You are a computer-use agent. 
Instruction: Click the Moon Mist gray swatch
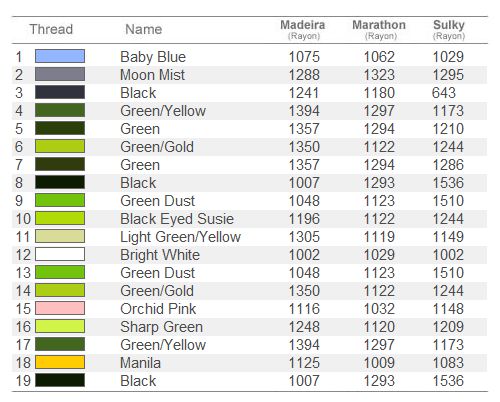tap(60, 74)
